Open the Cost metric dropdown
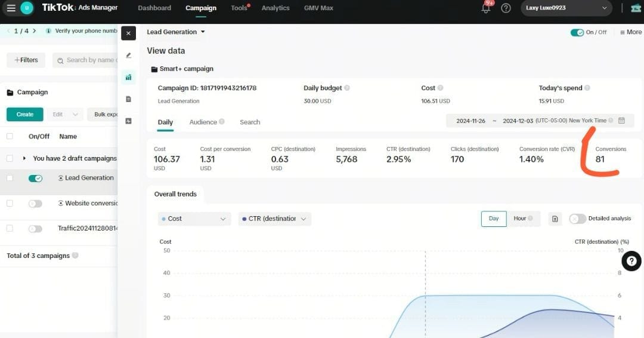Viewport: 644px width, 338px height. [194, 219]
